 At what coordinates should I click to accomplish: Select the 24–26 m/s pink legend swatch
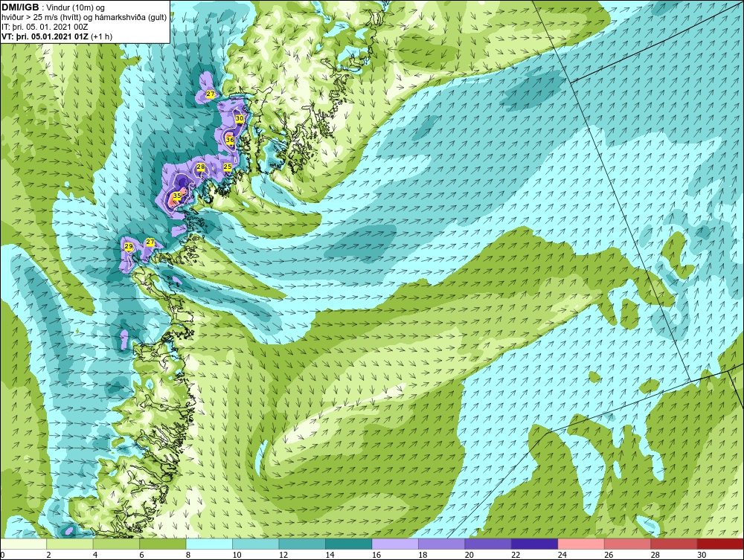581,544
